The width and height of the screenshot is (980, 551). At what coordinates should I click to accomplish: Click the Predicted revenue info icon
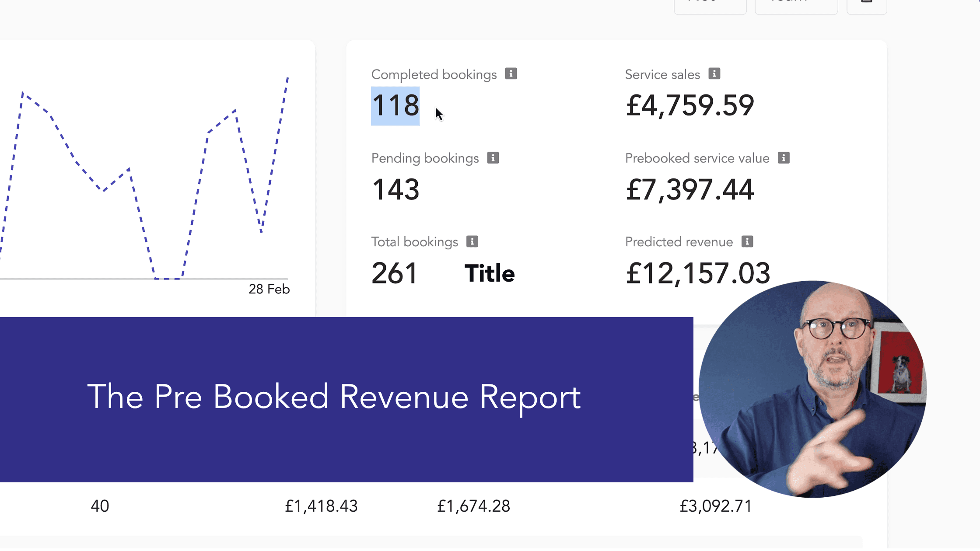(x=747, y=241)
